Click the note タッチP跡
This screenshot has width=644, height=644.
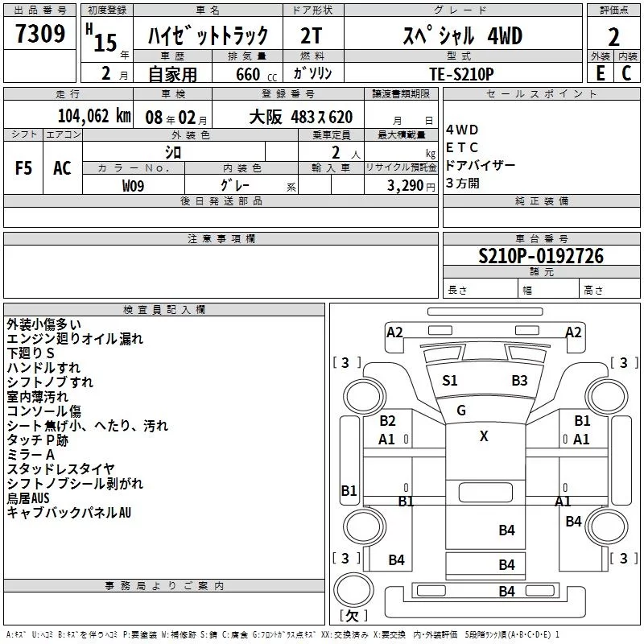click(37, 440)
